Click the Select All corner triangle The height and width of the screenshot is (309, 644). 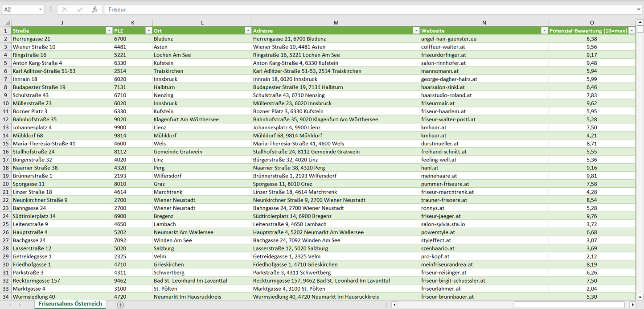click(x=6, y=23)
